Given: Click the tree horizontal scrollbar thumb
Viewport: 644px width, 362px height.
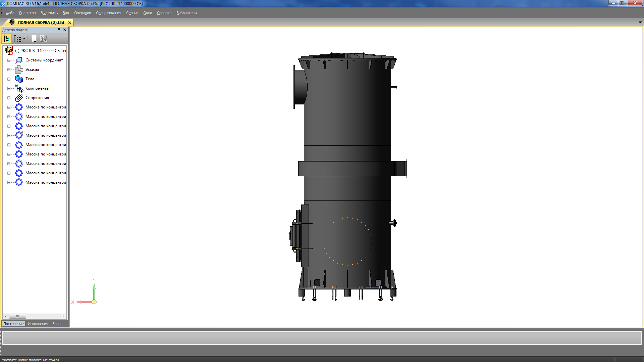Looking at the screenshot, I should tap(17, 316).
